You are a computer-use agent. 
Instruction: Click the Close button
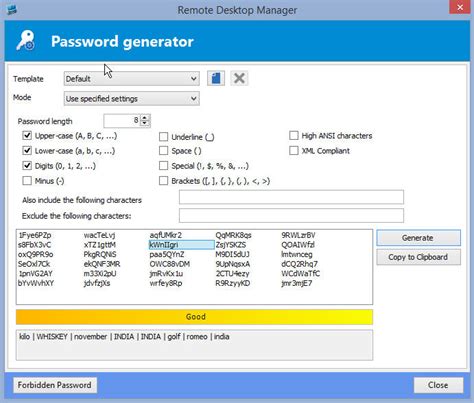pos(438,385)
